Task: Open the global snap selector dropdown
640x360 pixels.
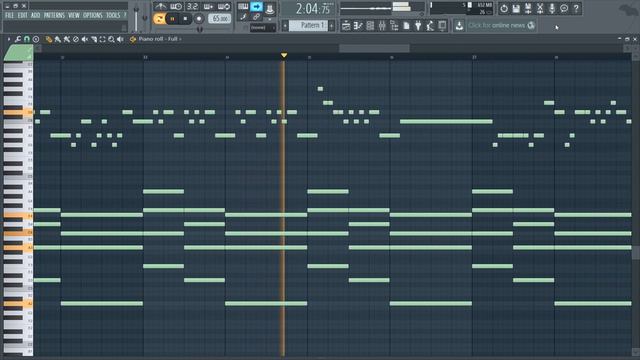Action: tap(262, 28)
